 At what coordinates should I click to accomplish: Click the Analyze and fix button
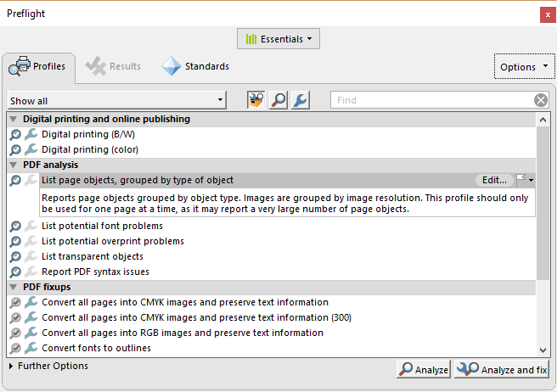tap(502, 369)
